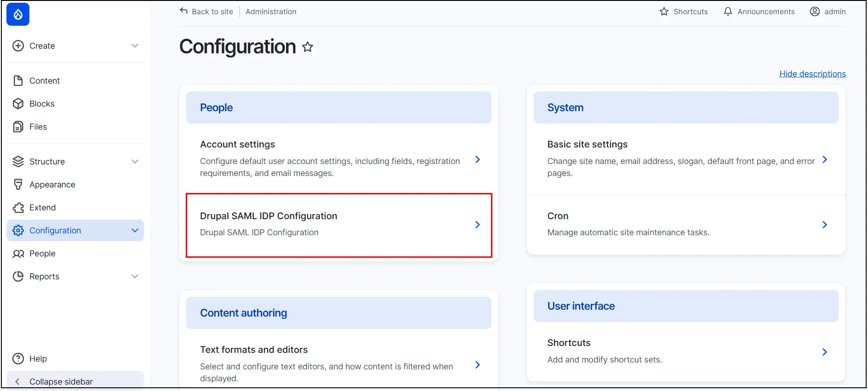Click the Help label in sidebar
The width and height of the screenshot is (868, 391).
[38, 359]
